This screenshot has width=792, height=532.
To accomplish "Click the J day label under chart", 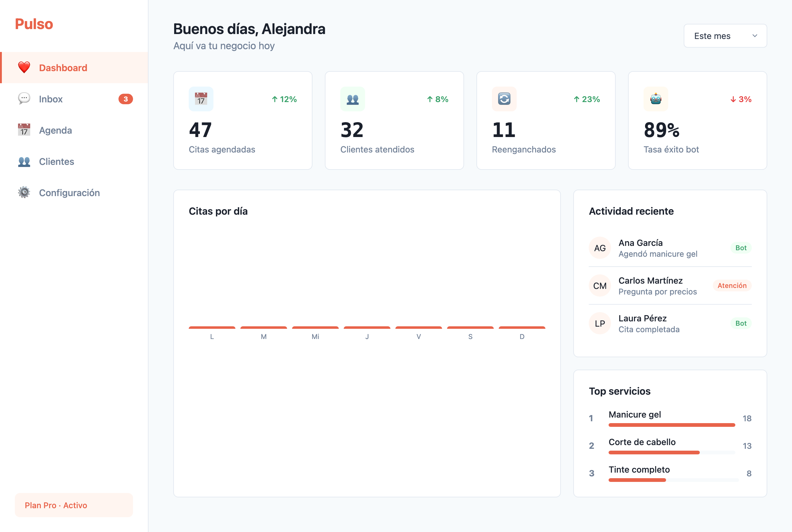I will [367, 336].
